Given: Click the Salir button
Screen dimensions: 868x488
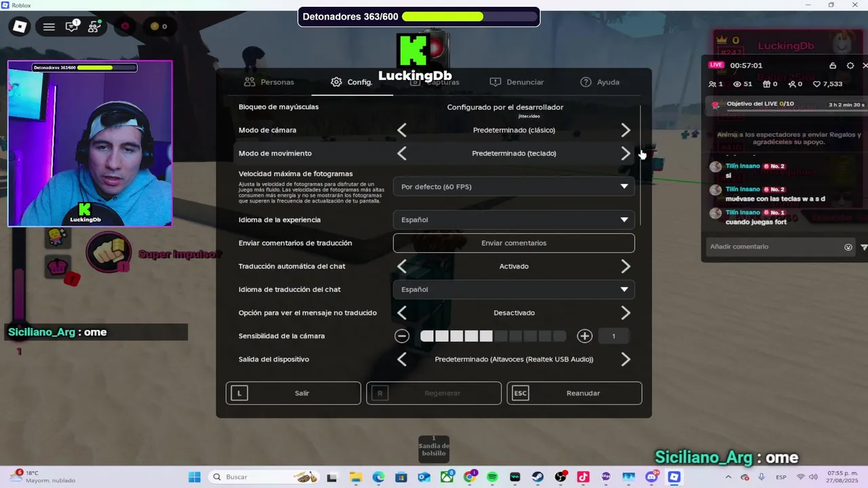Looking at the screenshot, I should [294, 393].
